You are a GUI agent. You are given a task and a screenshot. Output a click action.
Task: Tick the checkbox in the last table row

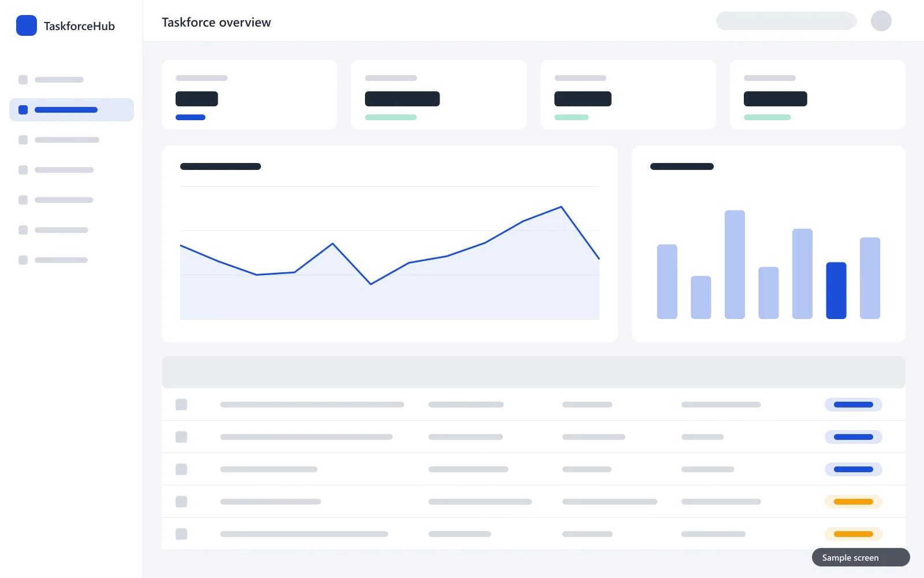181,534
